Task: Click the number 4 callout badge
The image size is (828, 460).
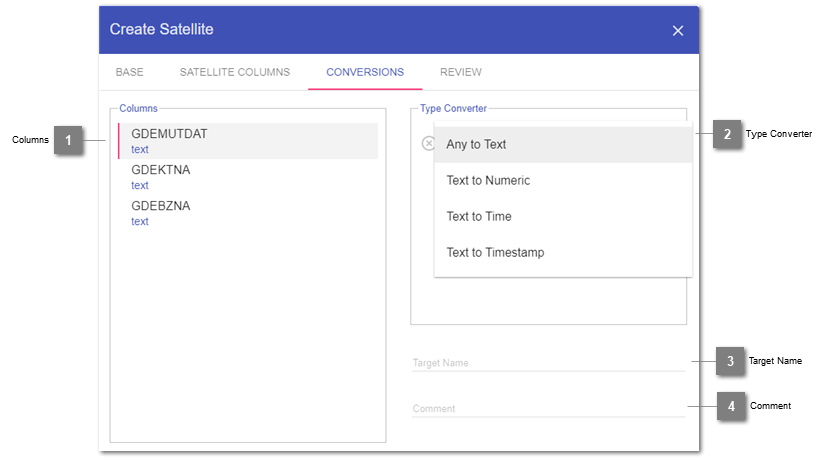Action: (x=731, y=406)
